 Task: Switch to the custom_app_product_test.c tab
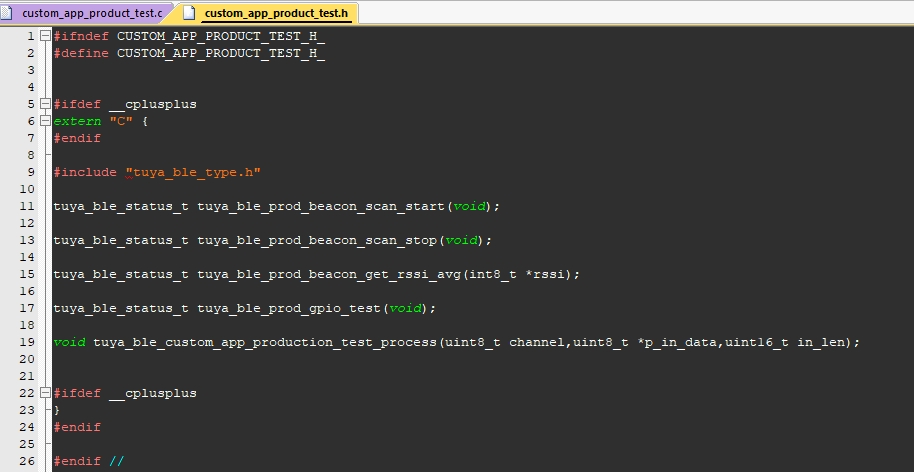point(92,13)
